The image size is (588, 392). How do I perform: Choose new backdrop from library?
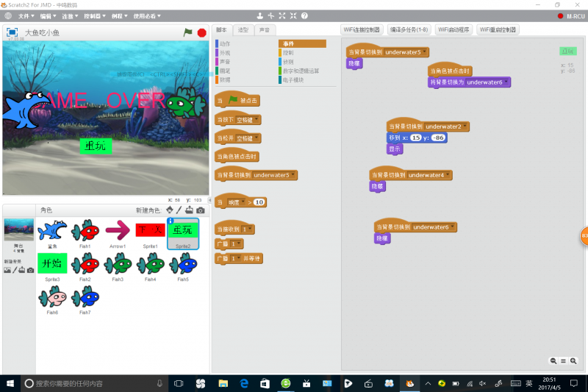coord(7,270)
